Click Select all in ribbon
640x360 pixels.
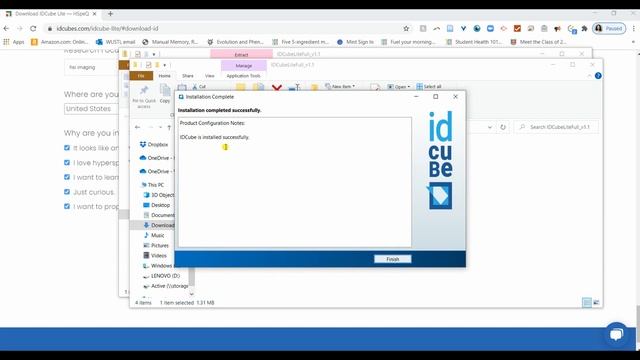[429, 87]
